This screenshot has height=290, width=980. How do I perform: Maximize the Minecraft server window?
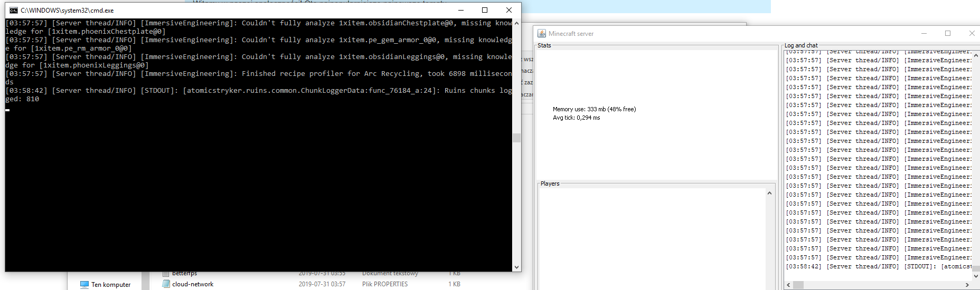click(x=948, y=33)
